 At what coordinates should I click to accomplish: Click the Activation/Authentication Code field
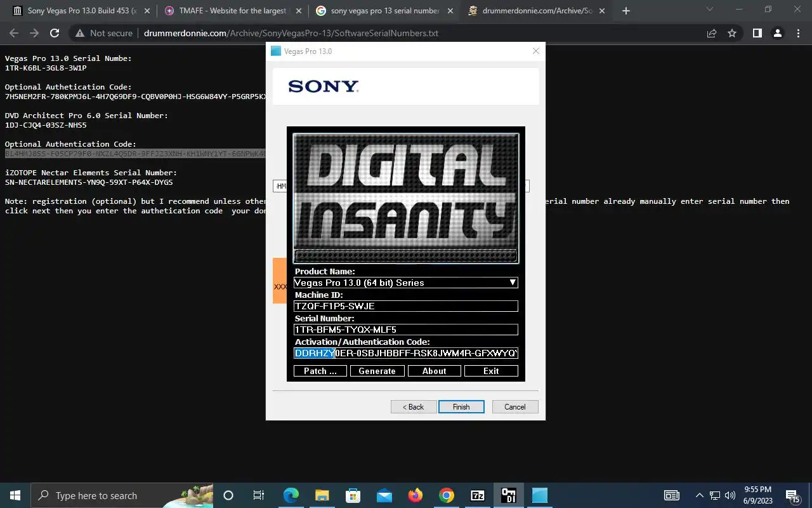click(x=406, y=353)
